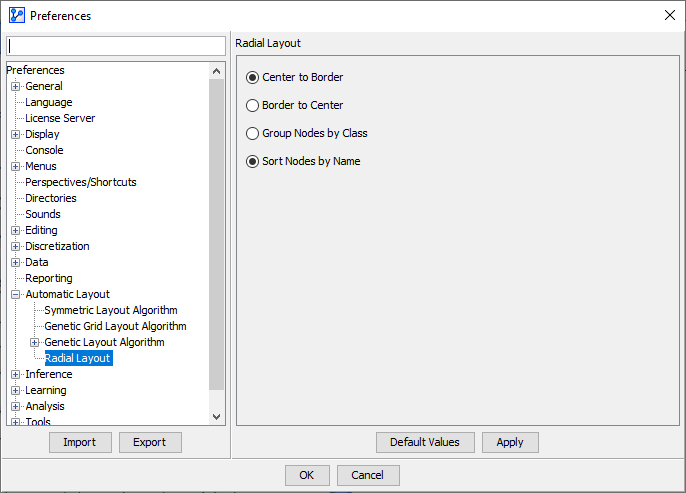The width and height of the screenshot is (686, 493).
Task: Expand the General tree node
Action: pos(16,86)
